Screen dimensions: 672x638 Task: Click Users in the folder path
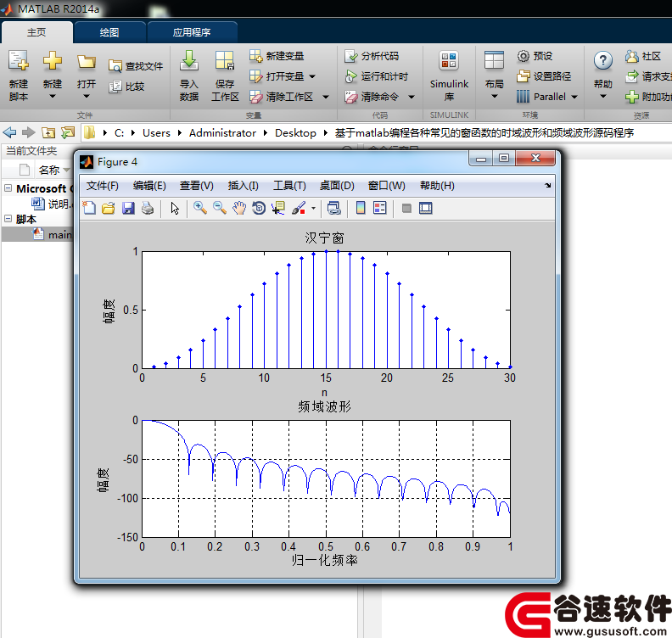click(x=156, y=133)
